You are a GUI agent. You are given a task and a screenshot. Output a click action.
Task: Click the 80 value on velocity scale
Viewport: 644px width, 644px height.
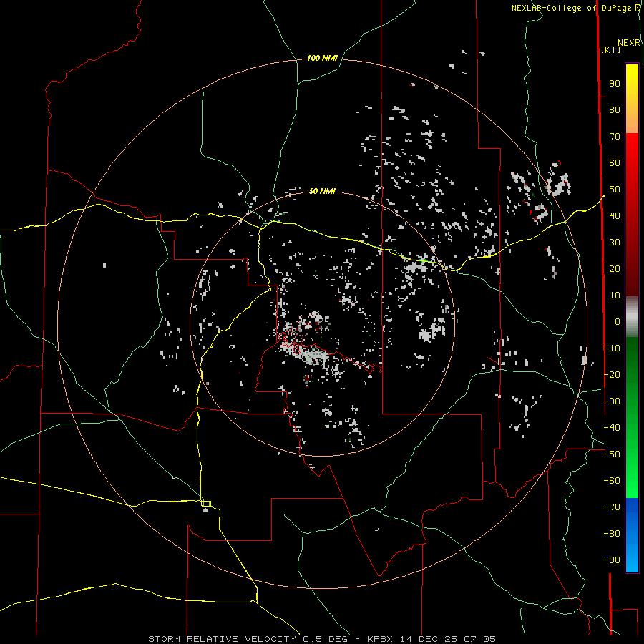[615, 110]
